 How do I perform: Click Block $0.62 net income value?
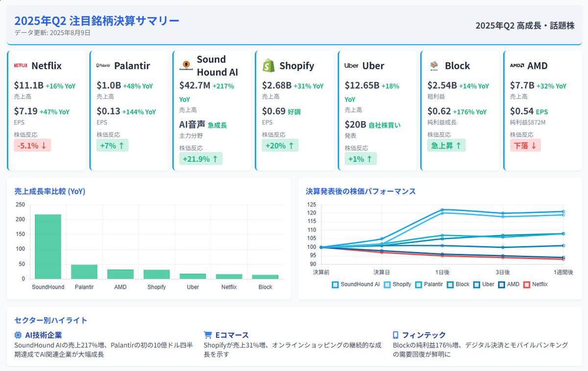pyautogui.click(x=439, y=111)
